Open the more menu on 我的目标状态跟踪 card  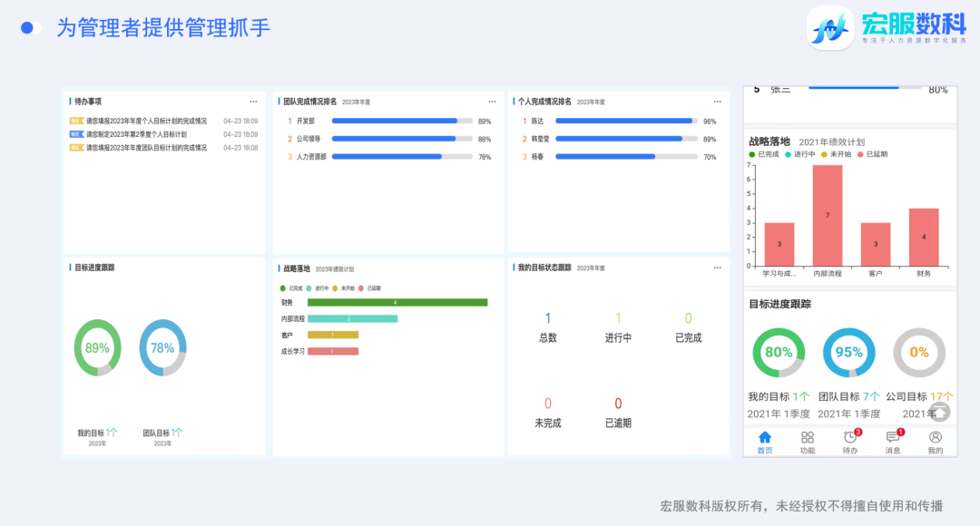click(x=716, y=267)
